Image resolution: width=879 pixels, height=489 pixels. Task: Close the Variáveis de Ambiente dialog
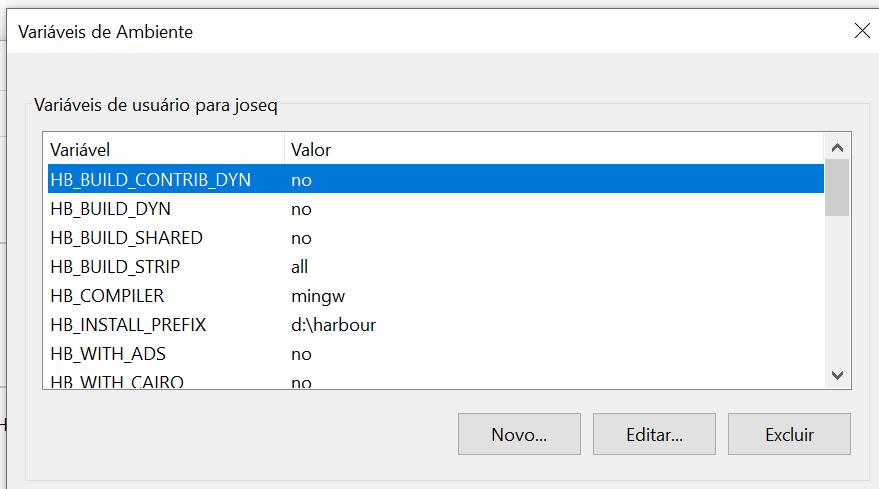862,31
